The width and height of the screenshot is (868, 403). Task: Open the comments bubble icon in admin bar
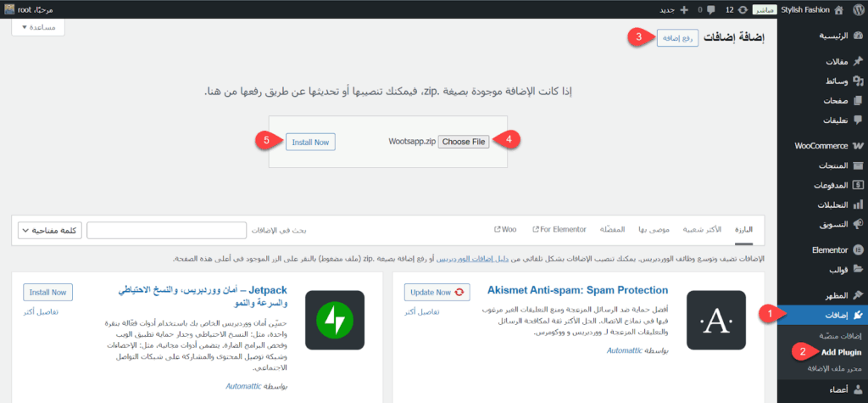tap(710, 9)
